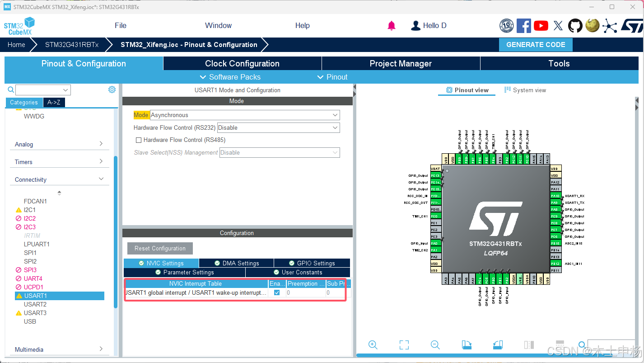Open the X (Twitter) icon link
Image resolution: width=644 pixels, height=363 pixels.
558,26
